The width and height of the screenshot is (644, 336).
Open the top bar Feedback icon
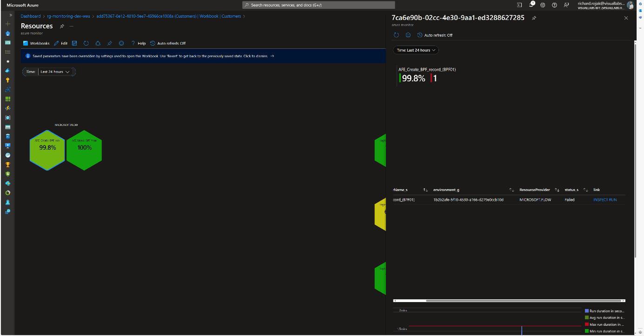[566, 5]
